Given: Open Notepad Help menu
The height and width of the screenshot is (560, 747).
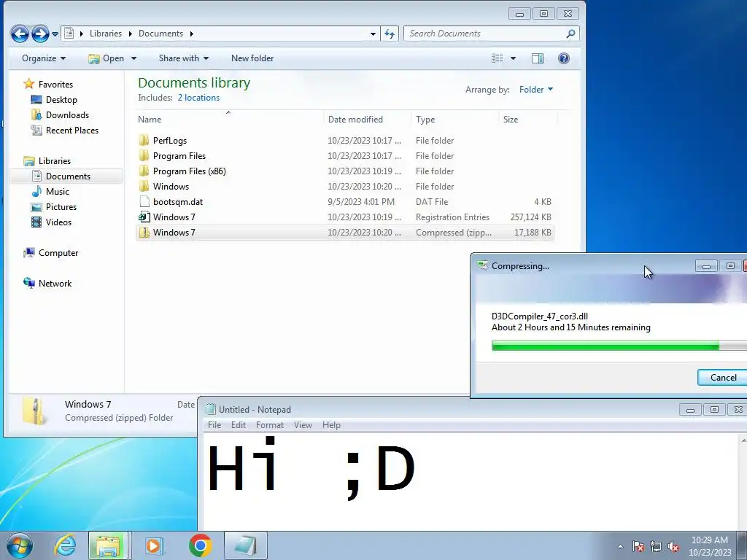Looking at the screenshot, I should (x=331, y=425).
